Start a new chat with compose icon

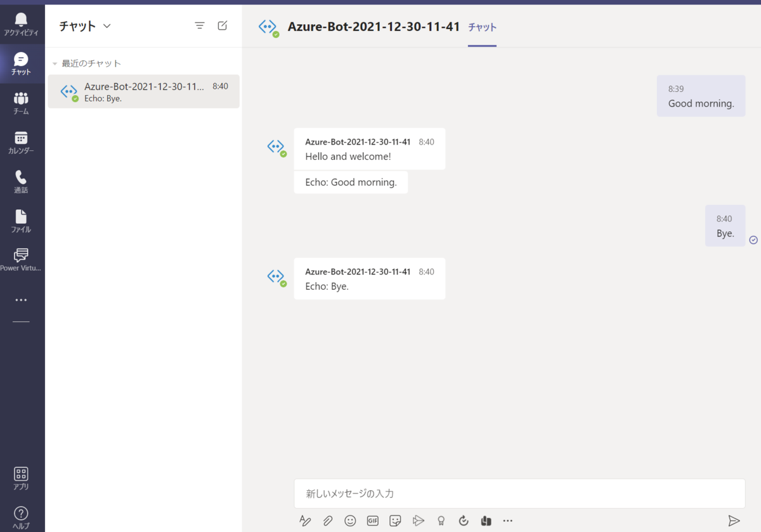pos(223,26)
